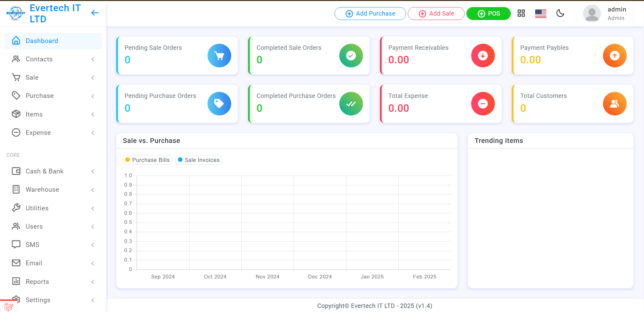Open the admin user profile avatar
This screenshot has height=312, width=644.
coord(591,14)
